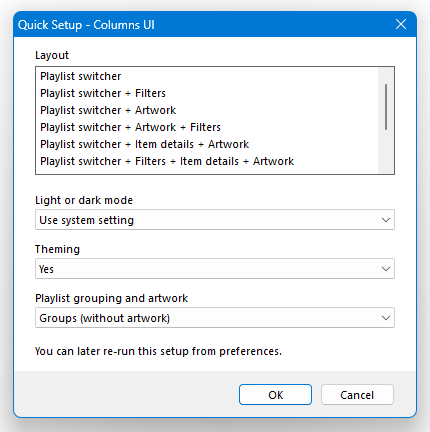The height and width of the screenshot is (432, 430).
Task: Close the Quick Setup window
Action: 401,24
